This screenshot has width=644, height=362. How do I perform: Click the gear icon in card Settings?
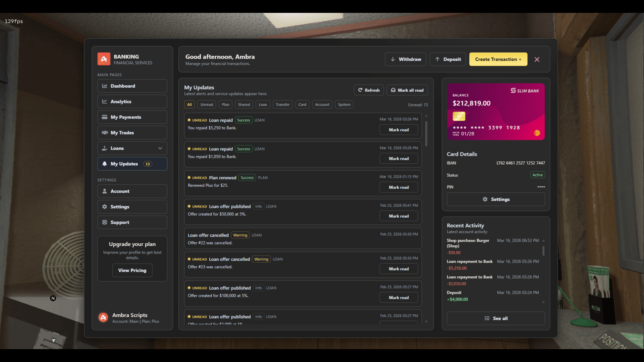pyautogui.click(x=485, y=200)
